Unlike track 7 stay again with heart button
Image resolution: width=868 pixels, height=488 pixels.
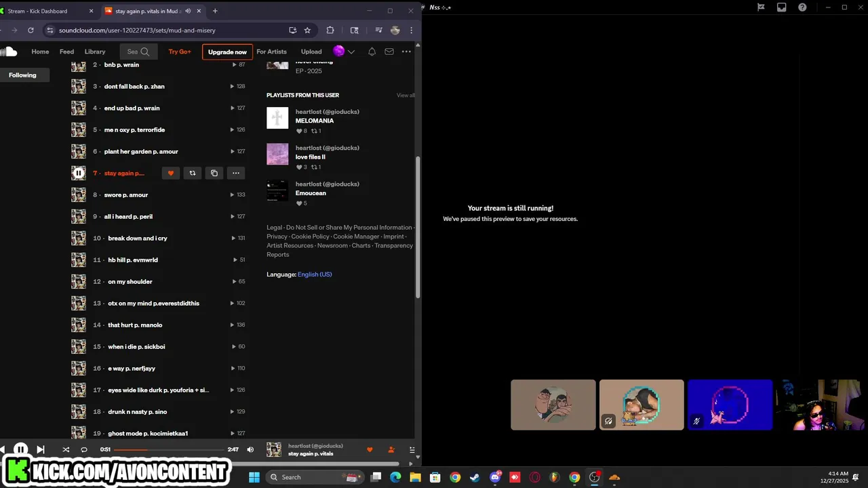click(170, 173)
